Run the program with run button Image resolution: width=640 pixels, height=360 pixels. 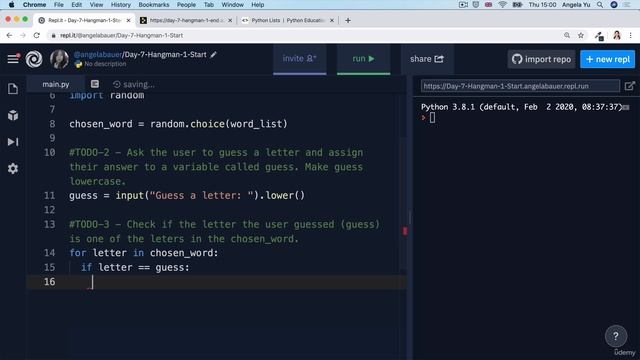363,59
